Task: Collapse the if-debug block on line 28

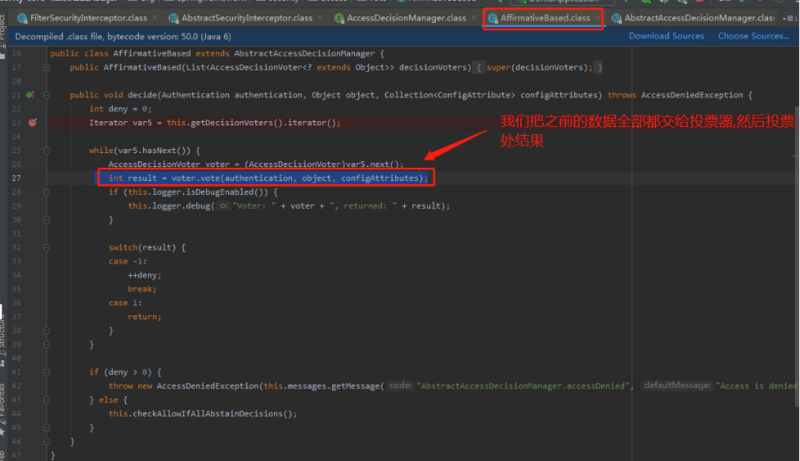Action: click(46, 192)
